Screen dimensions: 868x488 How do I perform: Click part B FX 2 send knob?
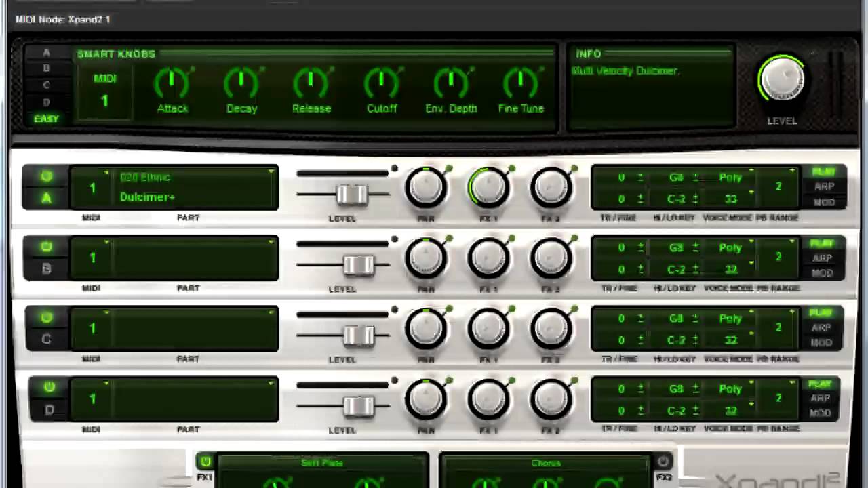coord(551,258)
